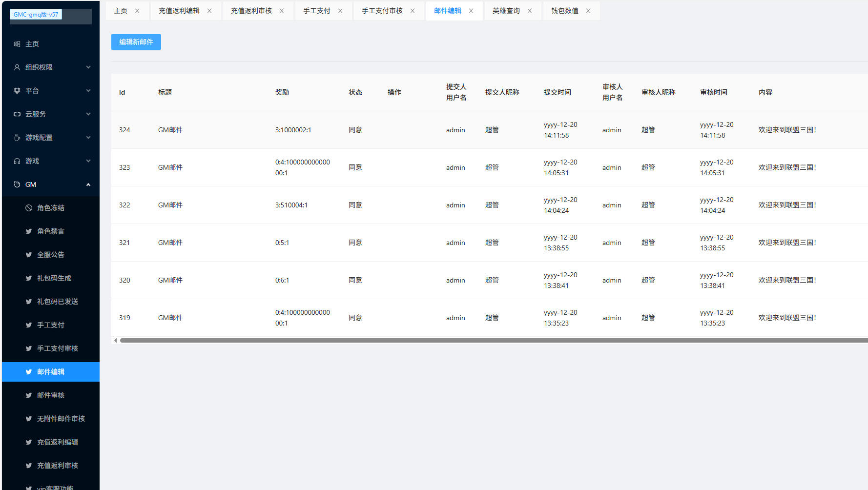Screen dimensions: 868x490
Task: Click the home icon beside 主页 in sidebar
Action: pyautogui.click(x=17, y=44)
